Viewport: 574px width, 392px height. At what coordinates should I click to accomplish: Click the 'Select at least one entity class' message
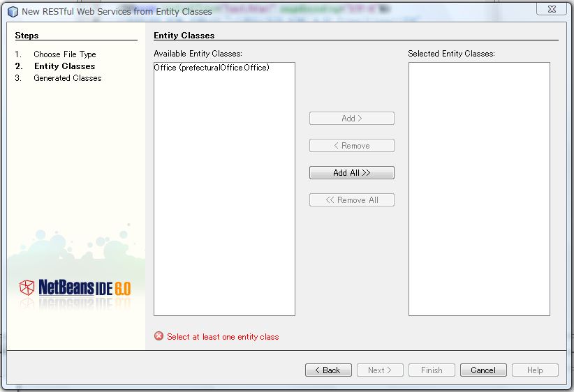[223, 337]
